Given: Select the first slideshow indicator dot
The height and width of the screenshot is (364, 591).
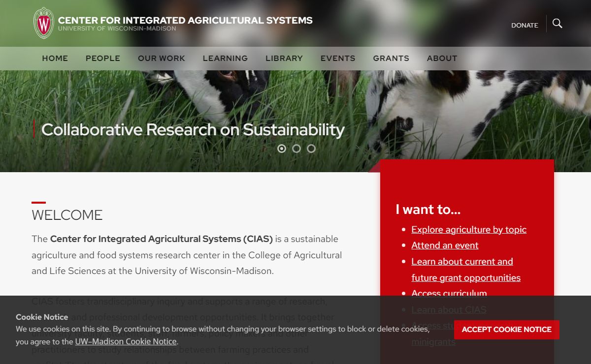Looking at the screenshot, I should coord(282,149).
